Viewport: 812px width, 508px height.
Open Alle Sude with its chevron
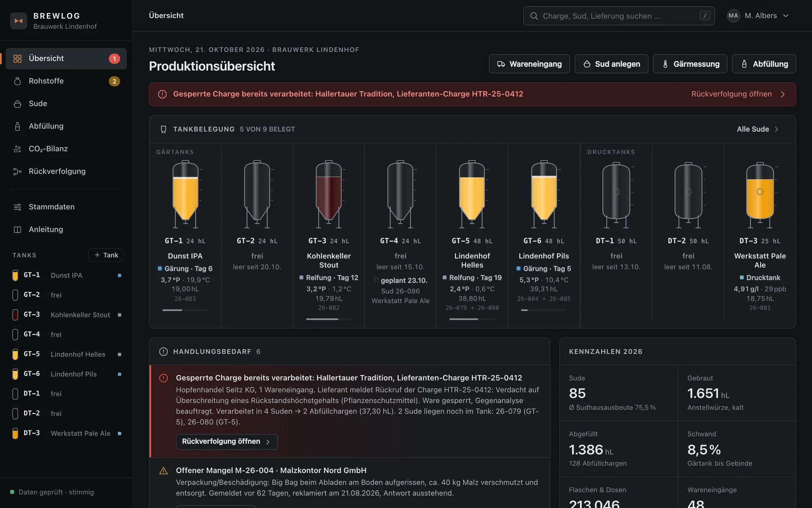tap(758, 129)
